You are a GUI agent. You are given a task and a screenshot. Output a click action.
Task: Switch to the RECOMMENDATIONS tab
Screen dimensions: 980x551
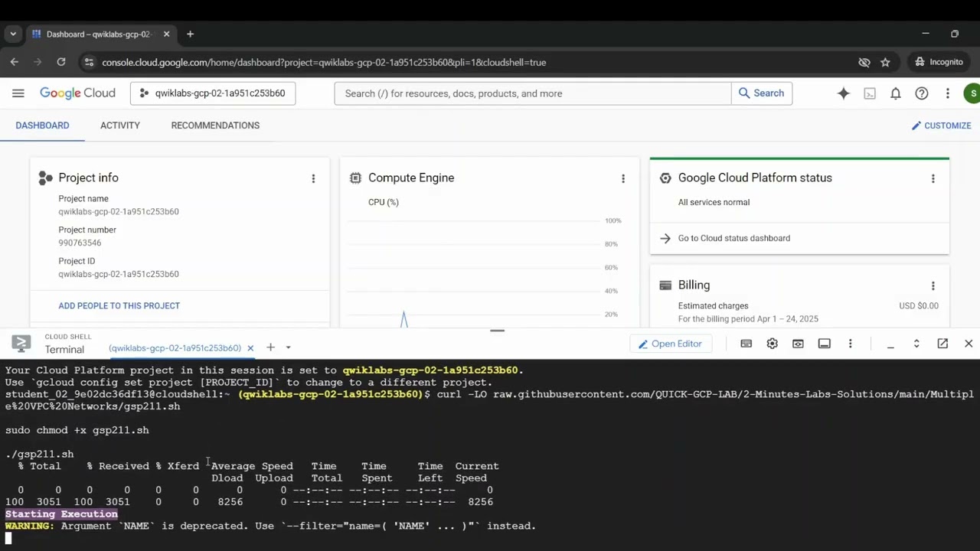tap(215, 126)
